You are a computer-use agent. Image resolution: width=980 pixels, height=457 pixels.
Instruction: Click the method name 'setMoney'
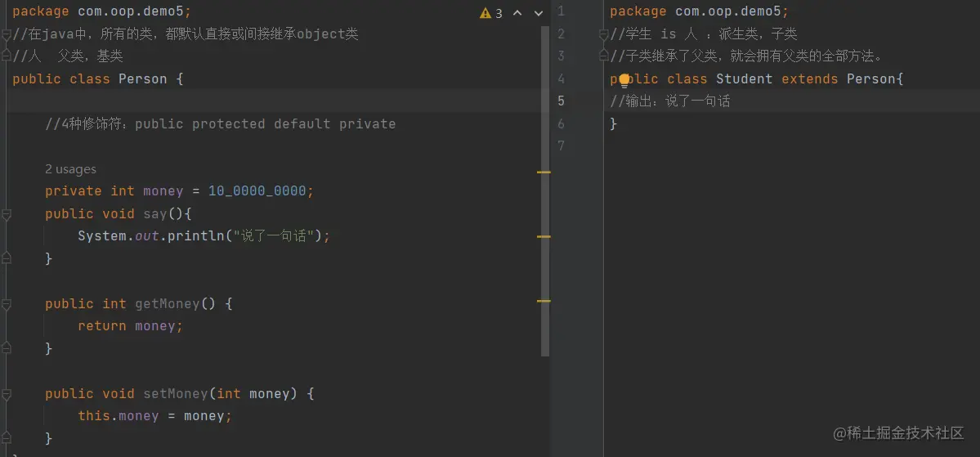click(176, 394)
